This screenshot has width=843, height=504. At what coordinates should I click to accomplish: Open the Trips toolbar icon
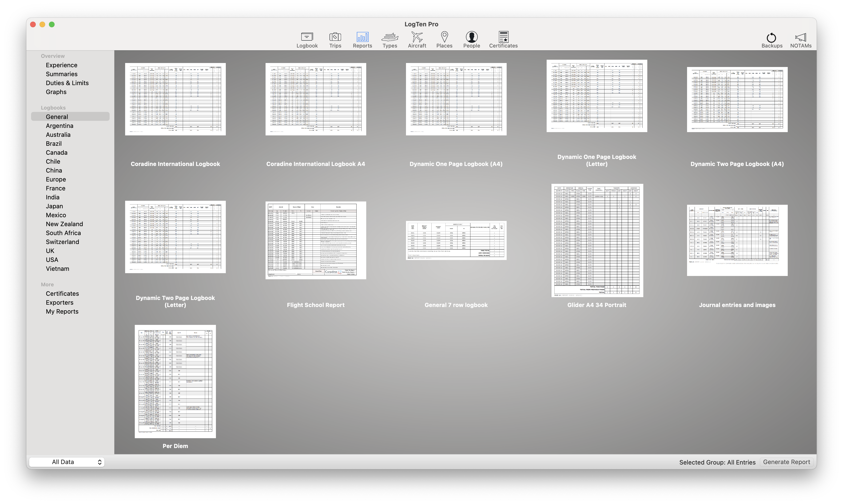point(335,40)
